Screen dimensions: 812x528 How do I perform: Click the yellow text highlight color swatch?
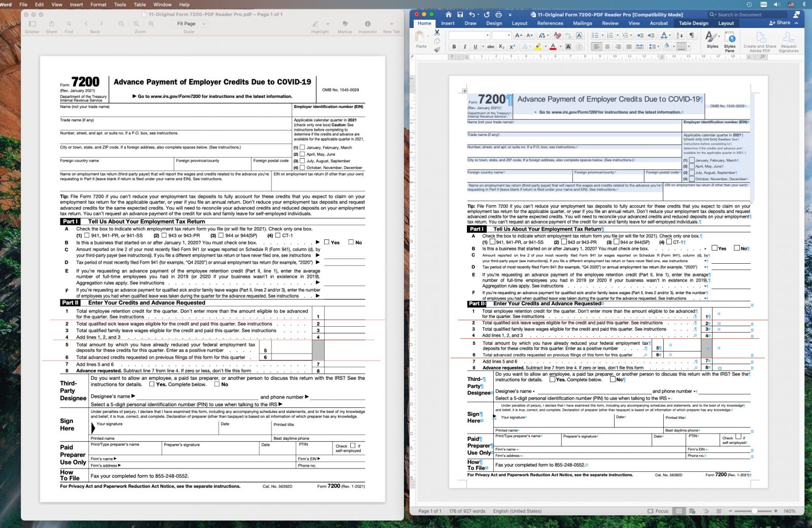coord(538,47)
